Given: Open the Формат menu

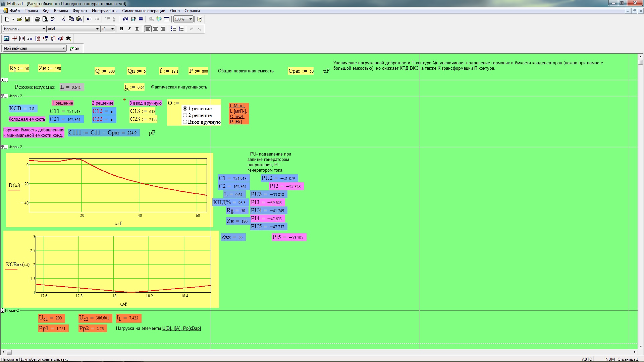Looking at the screenshot, I should (x=80, y=11).
